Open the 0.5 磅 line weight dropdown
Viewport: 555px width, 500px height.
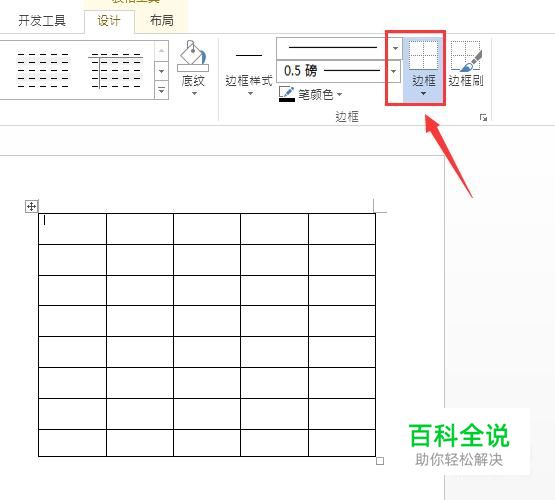(x=393, y=71)
